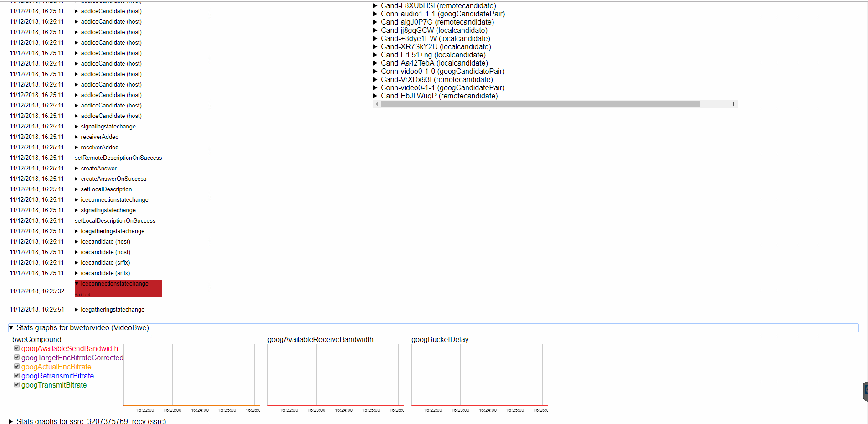Viewport: 868px width, 424px height.
Task: Uncheck googTargetEncBitrateCorrected
Action: click(x=16, y=357)
